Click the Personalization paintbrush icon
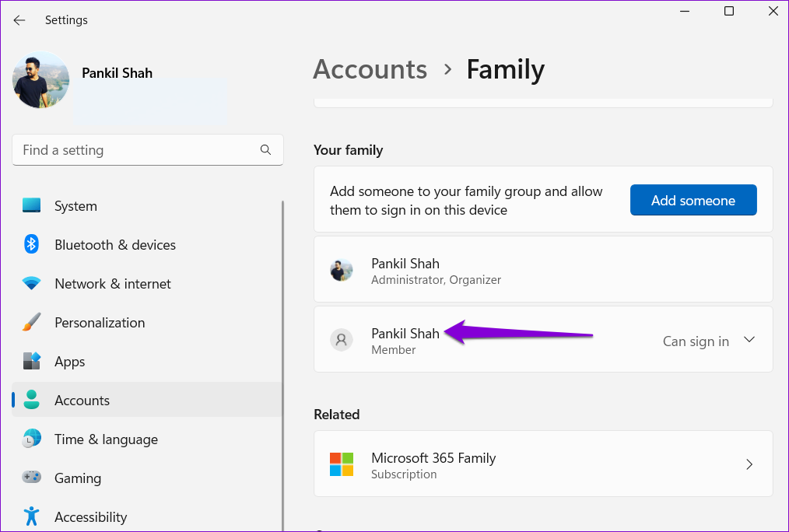This screenshot has width=789, height=532. click(31, 323)
